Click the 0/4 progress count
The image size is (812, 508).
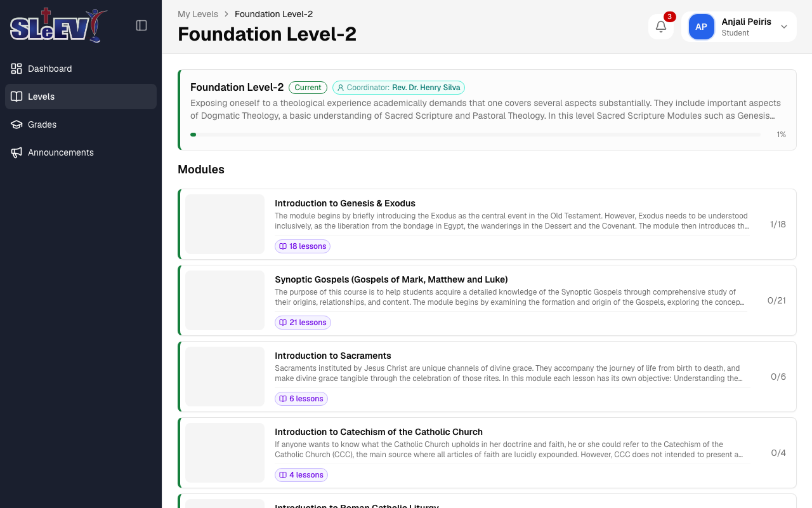click(x=778, y=453)
